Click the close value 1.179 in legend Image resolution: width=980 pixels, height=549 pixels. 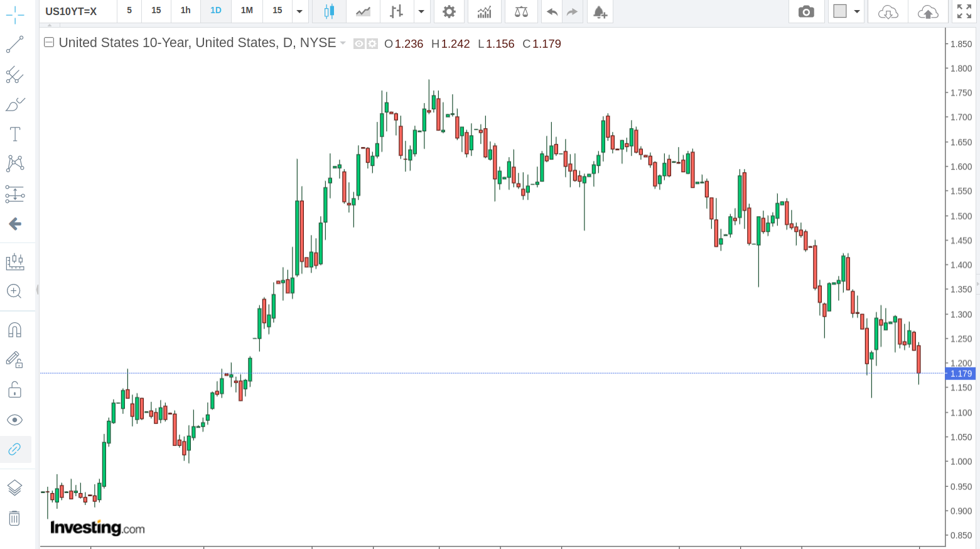tap(546, 43)
